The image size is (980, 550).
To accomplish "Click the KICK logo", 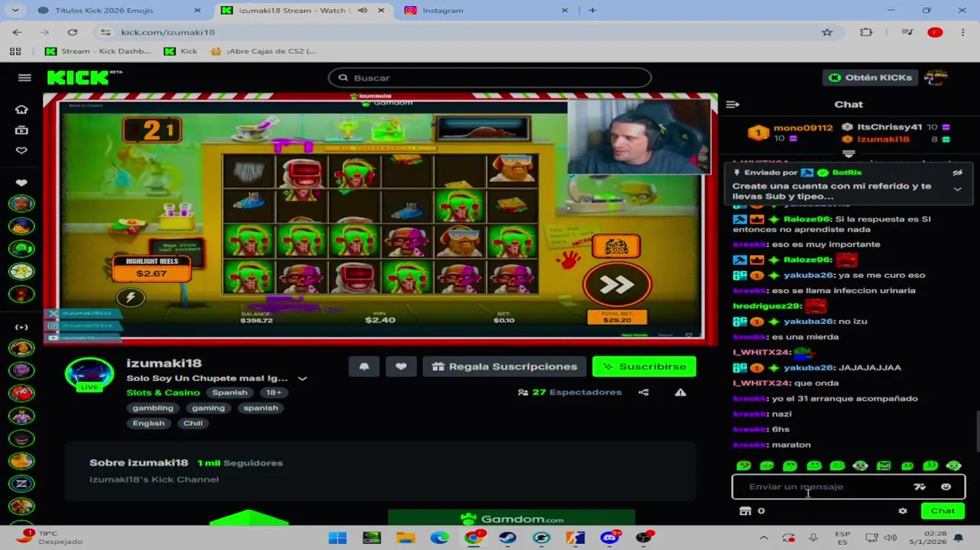I will pos(83,77).
